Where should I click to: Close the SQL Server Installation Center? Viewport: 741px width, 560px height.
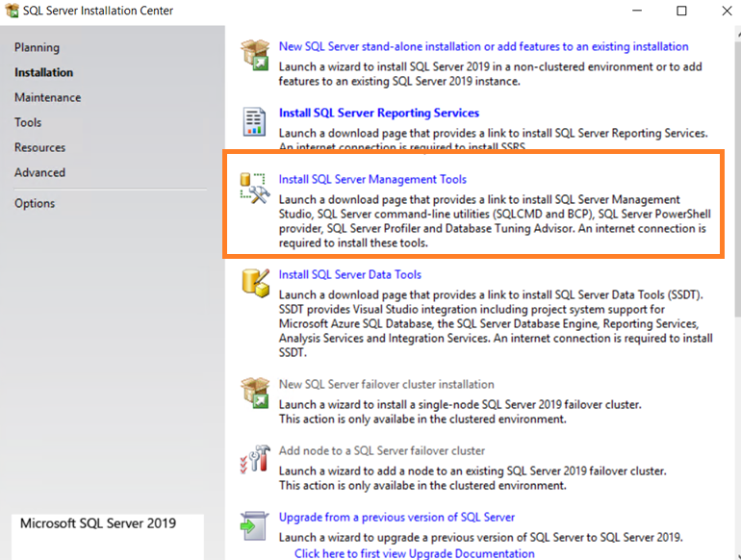click(727, 11)
